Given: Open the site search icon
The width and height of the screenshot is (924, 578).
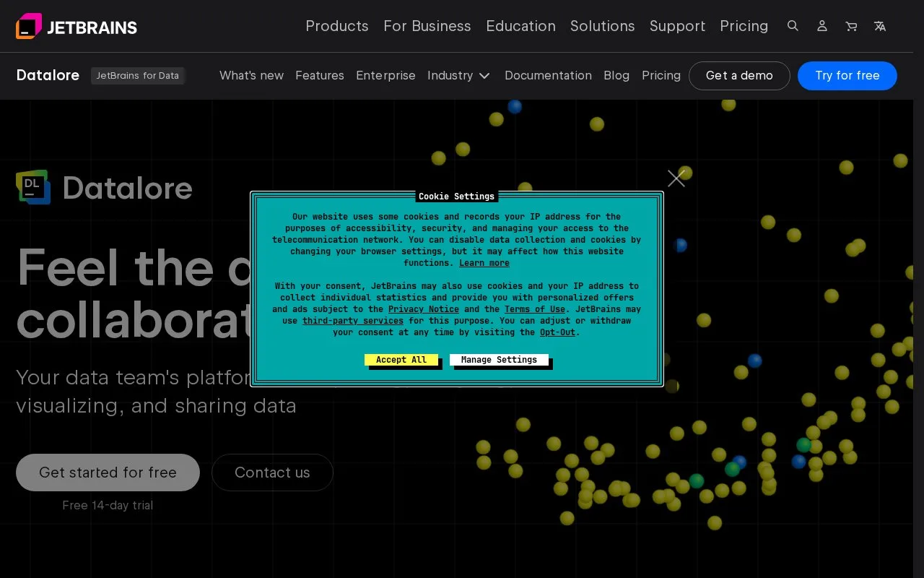Looking at the screenshot, I should point(793,26).
